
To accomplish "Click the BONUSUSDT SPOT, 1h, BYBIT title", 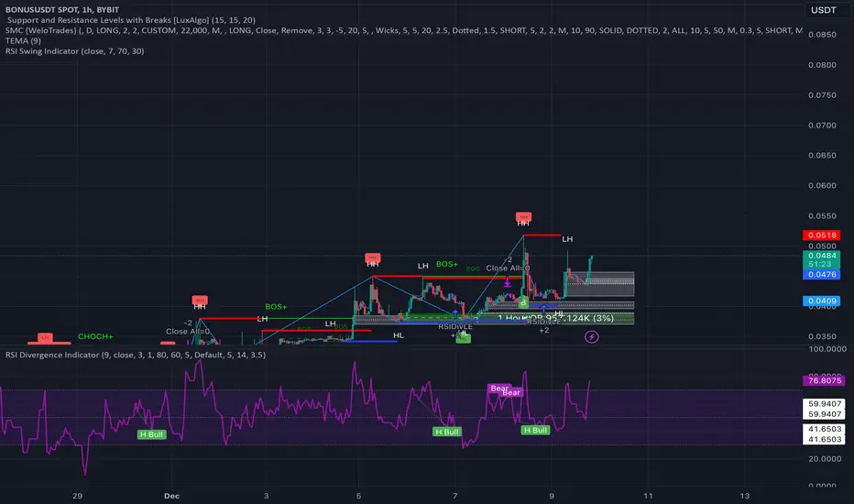I will [62, 9].
